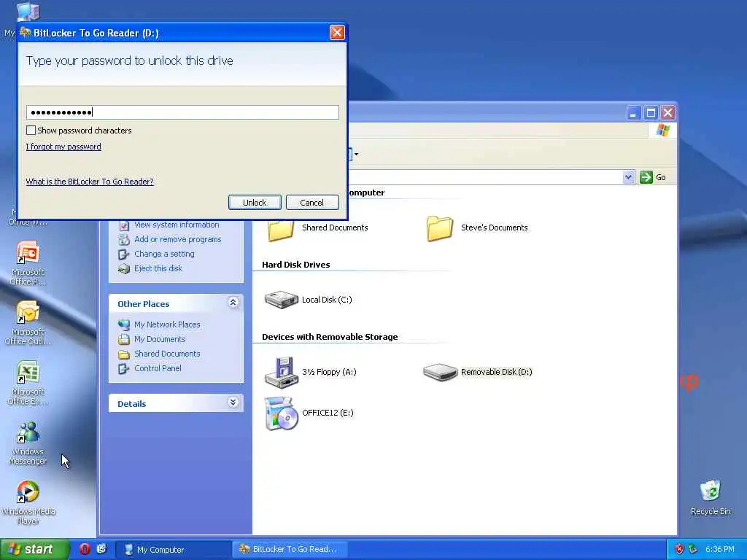The image size is (747, 560).
Task: Open Shared Documents in Other Places
Action: pos(167,354)
